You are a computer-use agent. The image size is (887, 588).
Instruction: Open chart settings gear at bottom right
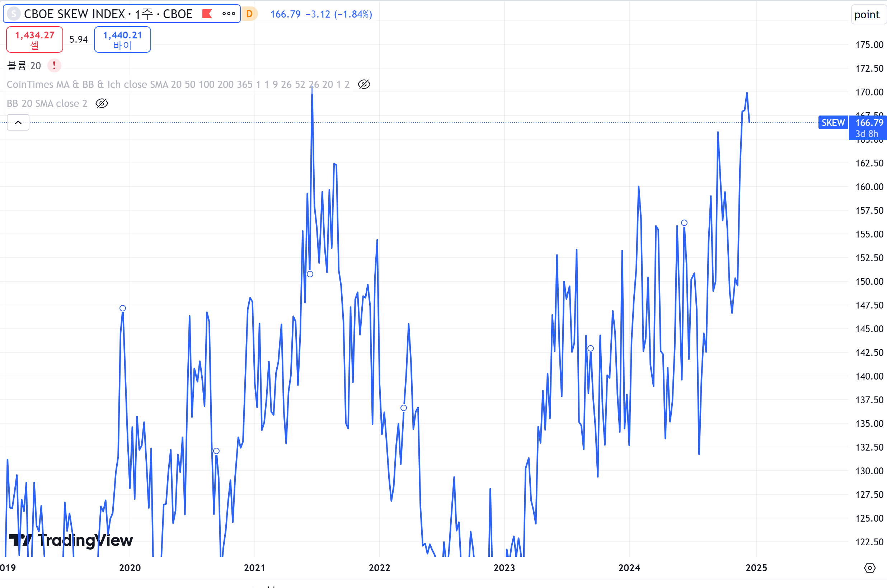tap(869, 568)
